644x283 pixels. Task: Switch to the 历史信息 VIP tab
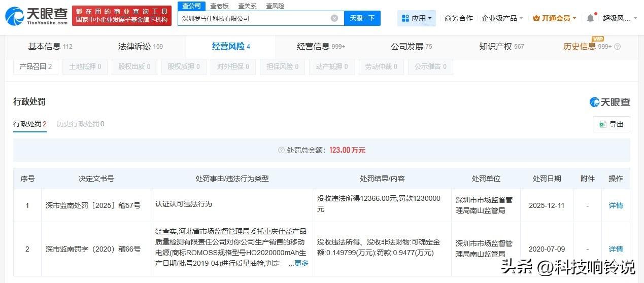(x=588, y=47)
